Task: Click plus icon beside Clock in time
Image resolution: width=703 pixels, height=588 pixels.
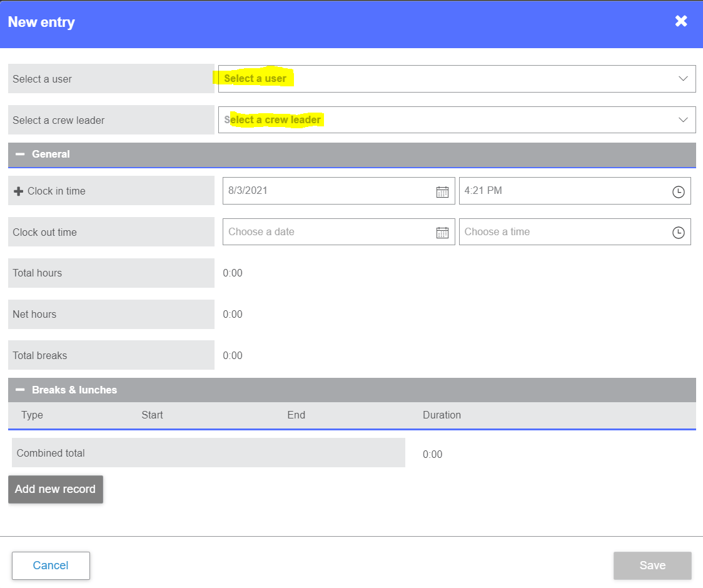Action: tap(18, 191)
